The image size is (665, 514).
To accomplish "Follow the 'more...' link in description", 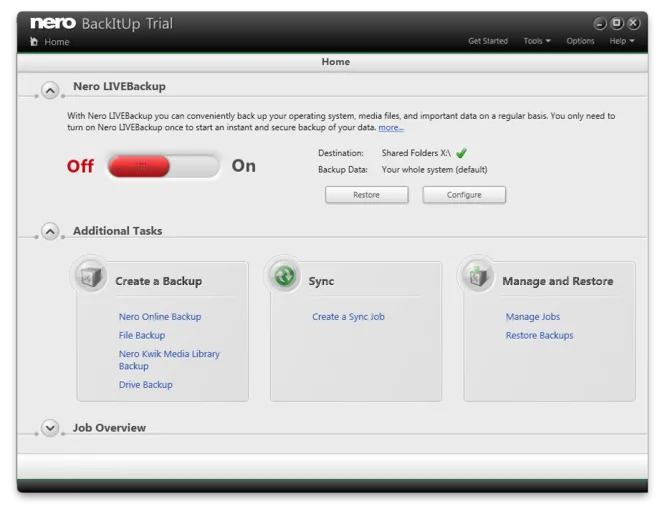I will coord(391,128).
